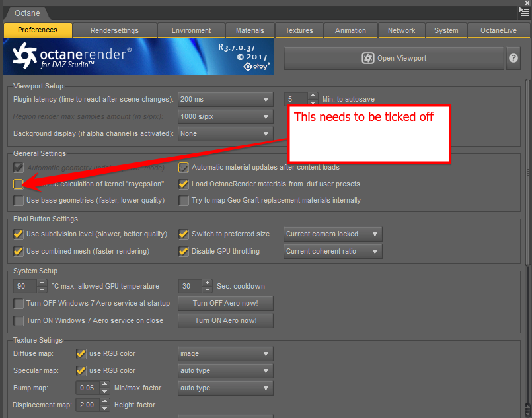Screen dimensions: 532x418
Task: Enable Turn OFF Windows 7 Aero at startup
Action: pyautogui.click(x=19, y=303)
